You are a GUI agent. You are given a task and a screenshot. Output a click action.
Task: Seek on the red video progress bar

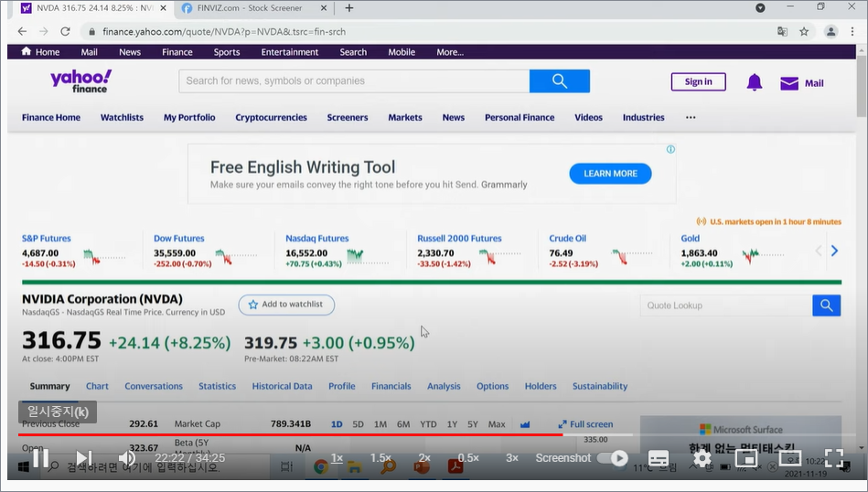pos(291,435)
